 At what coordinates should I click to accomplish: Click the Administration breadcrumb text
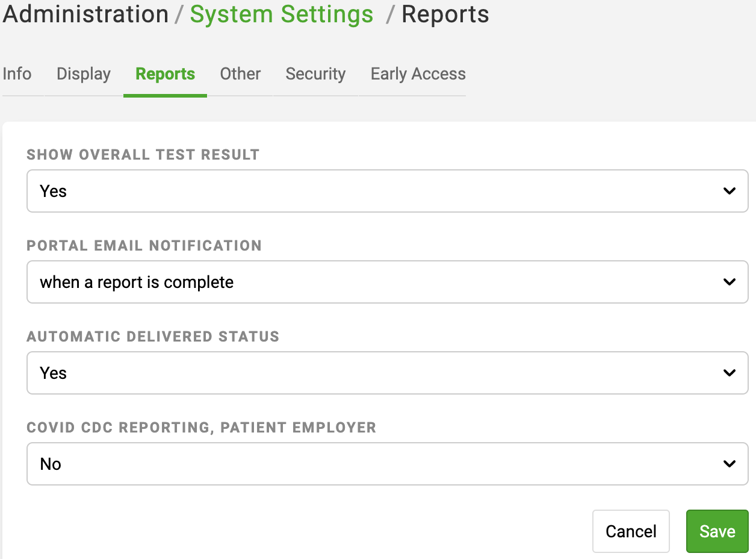pos(85,14)
